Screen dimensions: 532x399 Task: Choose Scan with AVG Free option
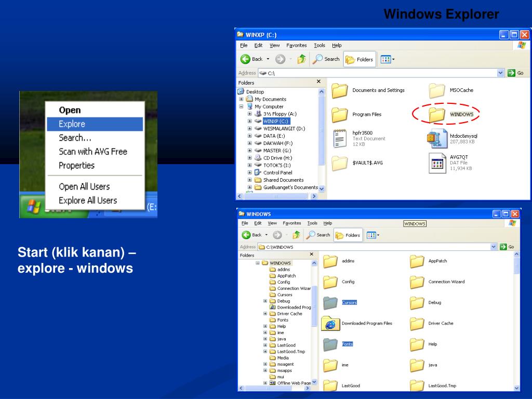(x=95, y=152)
